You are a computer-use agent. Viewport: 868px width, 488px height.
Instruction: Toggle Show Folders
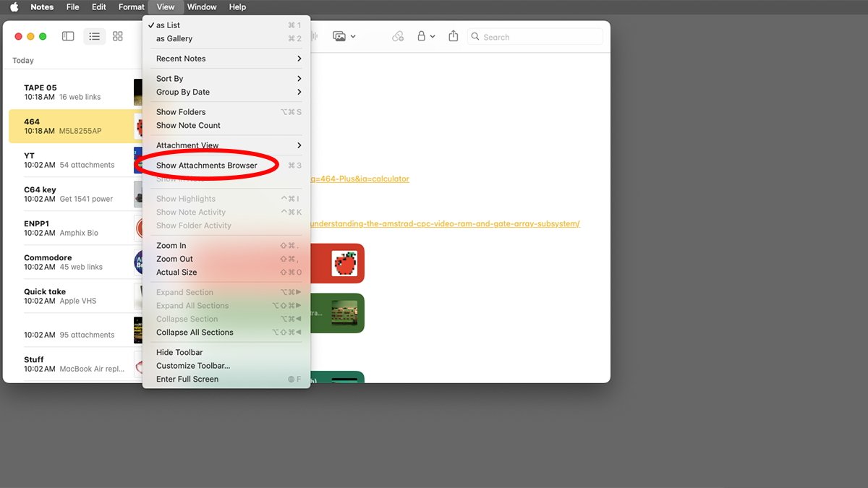pyautogui.click(x=226, y=112)
